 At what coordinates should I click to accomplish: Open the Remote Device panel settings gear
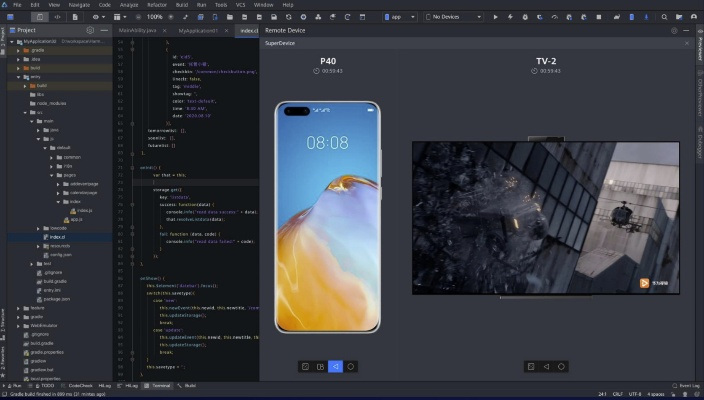coord(675,31)
